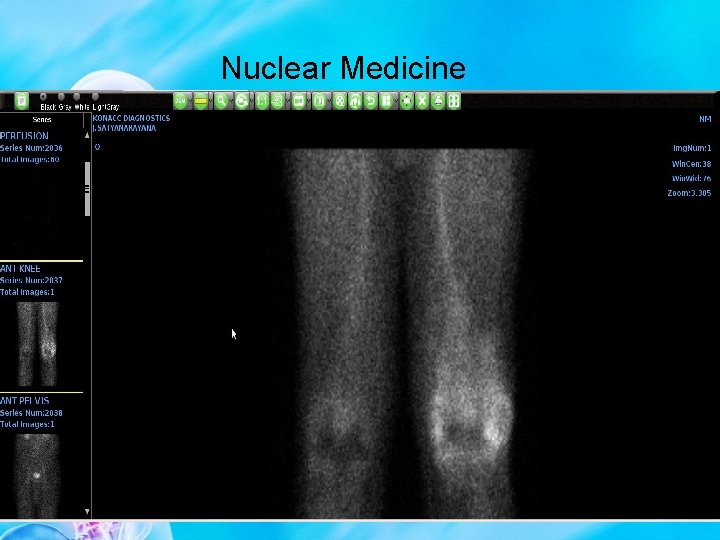Click the 'NM' modality label
Screen dimensions: 720x540
click(705, 119)
